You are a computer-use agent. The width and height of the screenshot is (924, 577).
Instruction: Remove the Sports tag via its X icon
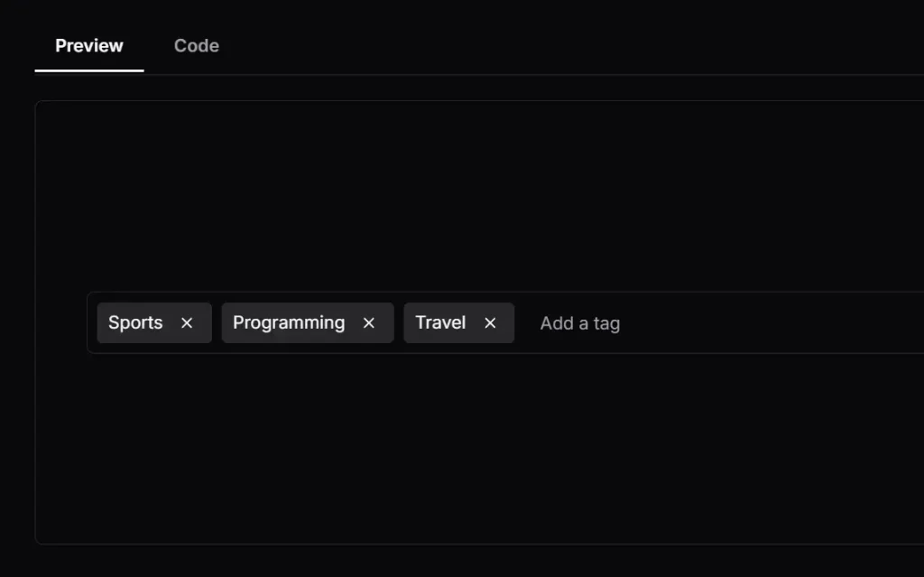pyautogui.click(x=187, y=322)
